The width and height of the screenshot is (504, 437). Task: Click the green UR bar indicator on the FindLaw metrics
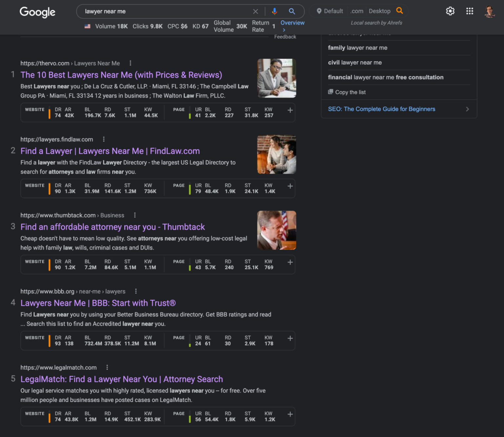(x=190, y=188)
